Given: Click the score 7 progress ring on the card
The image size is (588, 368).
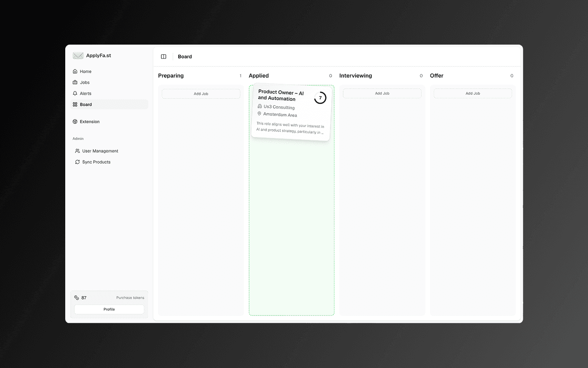Looking at the screenshot, I should pos(320,98).
